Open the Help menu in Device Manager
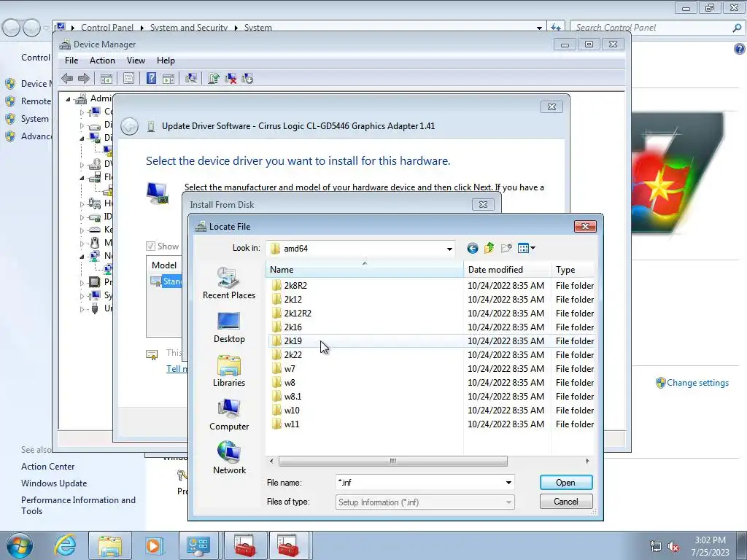 pos(166,61)
